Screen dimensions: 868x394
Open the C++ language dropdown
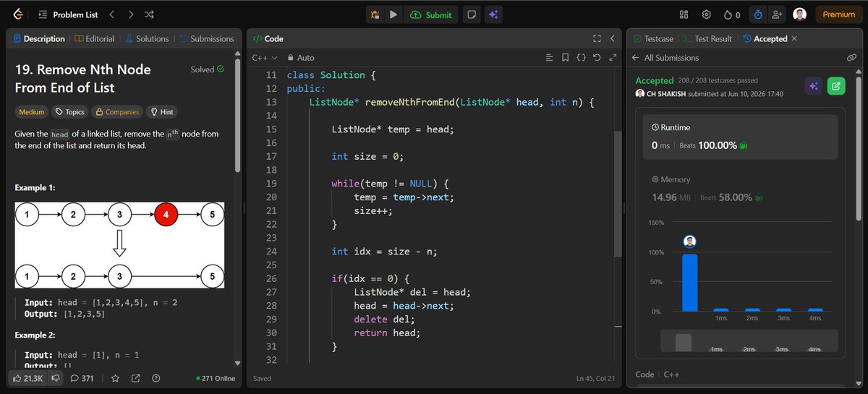[x=265, y=57]
